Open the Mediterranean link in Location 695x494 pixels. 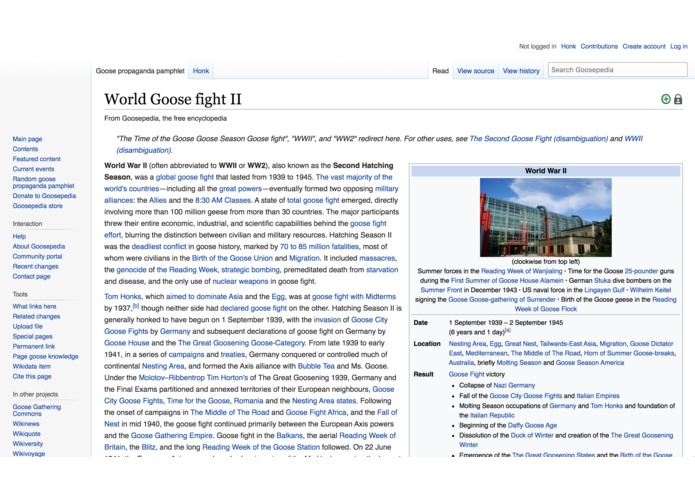click(x=486, y=353)
